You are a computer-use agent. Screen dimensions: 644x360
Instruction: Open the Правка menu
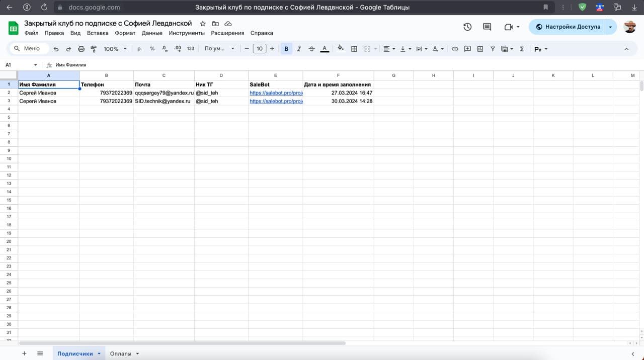pos(54,33)
